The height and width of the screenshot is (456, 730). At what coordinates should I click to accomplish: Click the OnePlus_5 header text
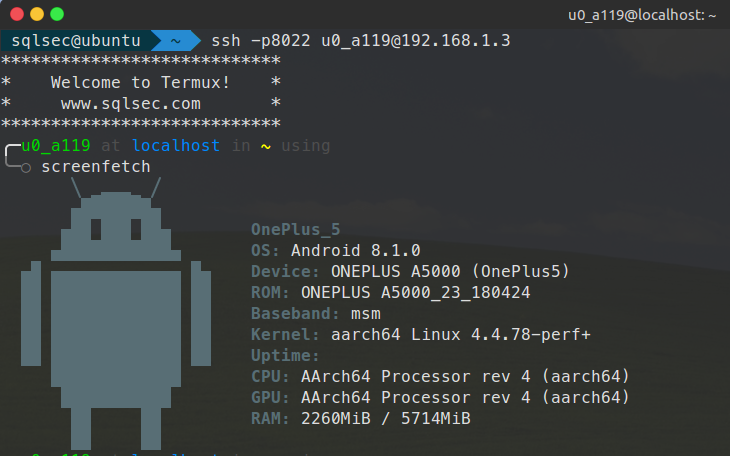tap(296, 229)
